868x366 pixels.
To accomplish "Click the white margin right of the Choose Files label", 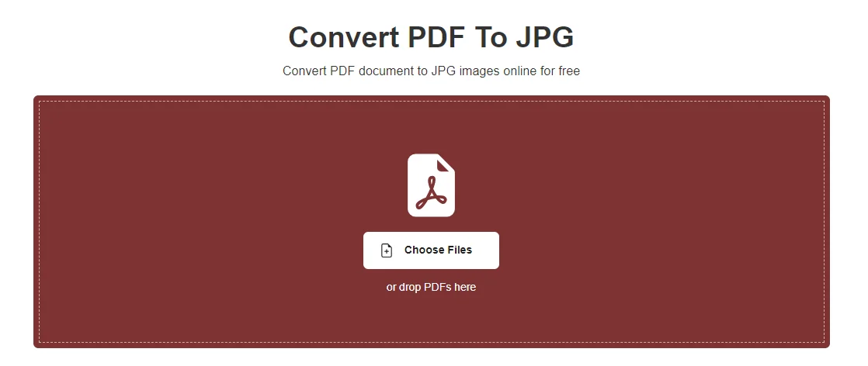I will [x=485, y=250].
